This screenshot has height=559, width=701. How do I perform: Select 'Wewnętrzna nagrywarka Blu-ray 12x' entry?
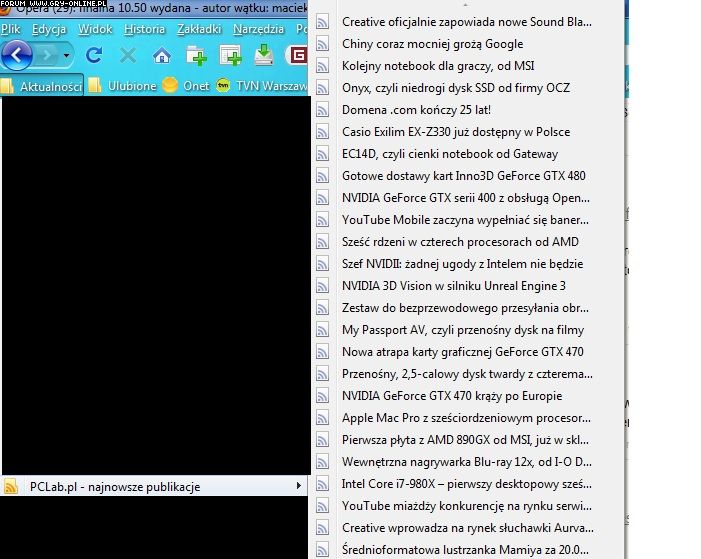click(469, 462)
